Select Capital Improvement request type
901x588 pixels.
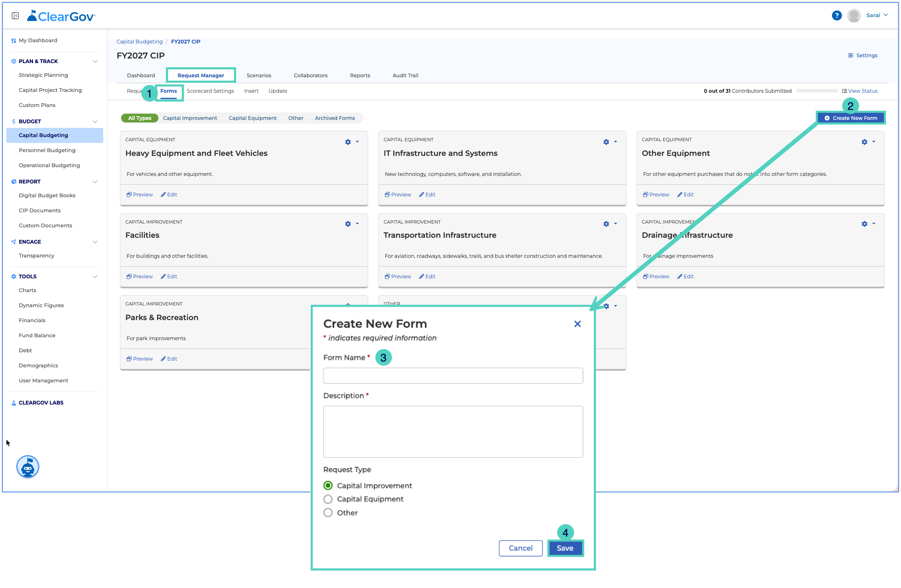[328, 486]
